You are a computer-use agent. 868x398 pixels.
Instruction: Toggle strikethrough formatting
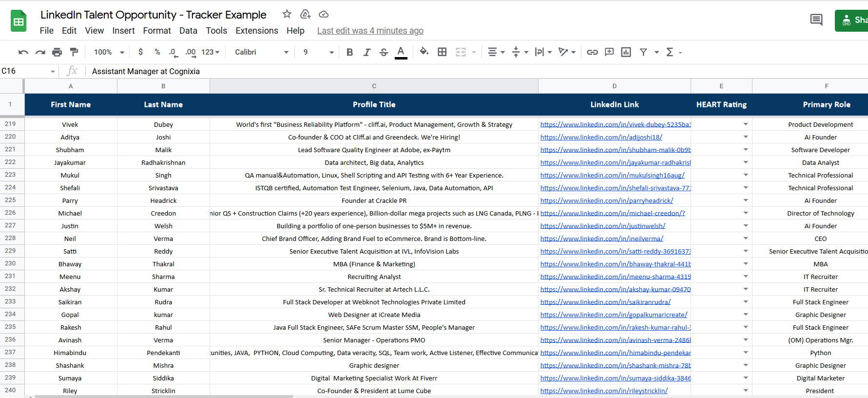click(384, 52)
